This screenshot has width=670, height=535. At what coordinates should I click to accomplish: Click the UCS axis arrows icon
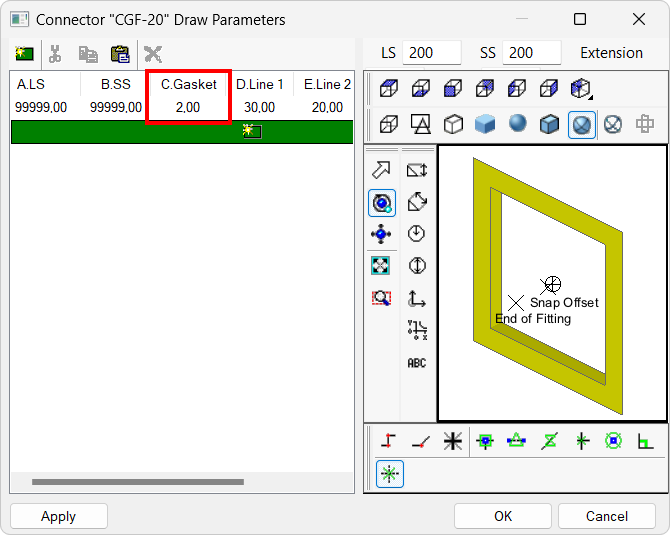[417, 299]
